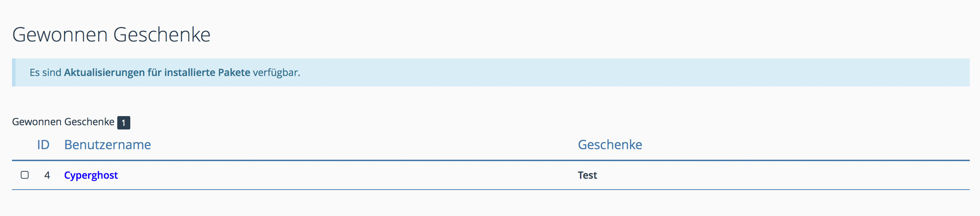
Task: Click the item count badge showing 1
Action: point(124,123)
